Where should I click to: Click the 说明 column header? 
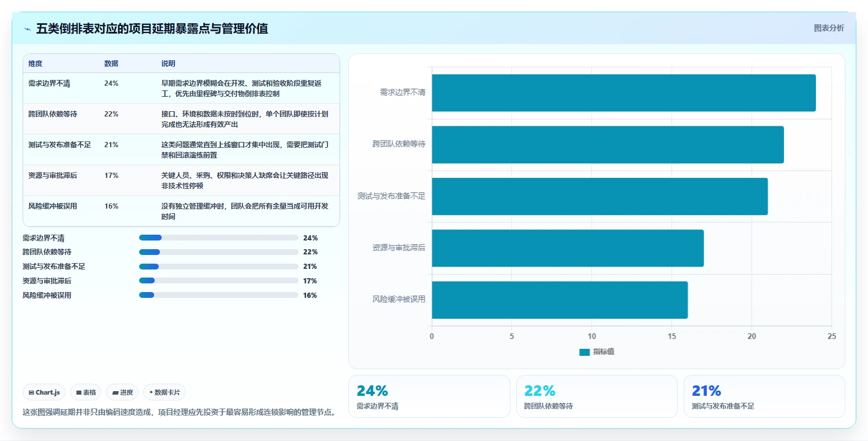coord(168,64)
